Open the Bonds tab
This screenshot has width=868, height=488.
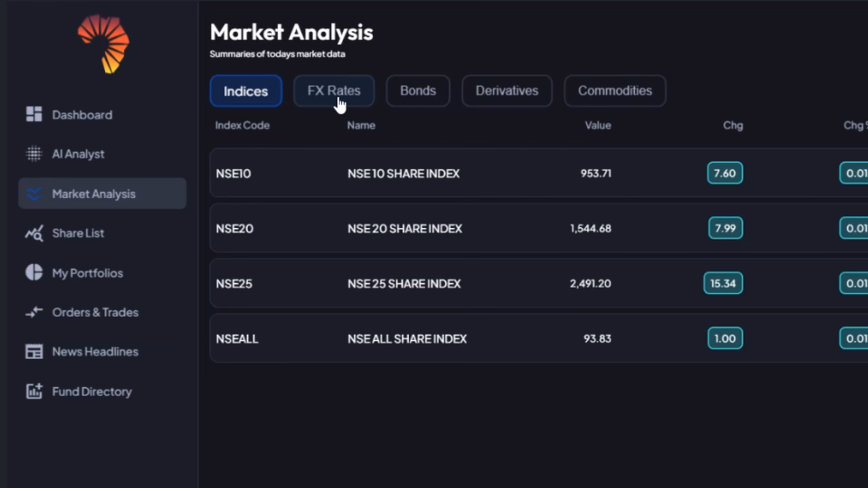418,91
